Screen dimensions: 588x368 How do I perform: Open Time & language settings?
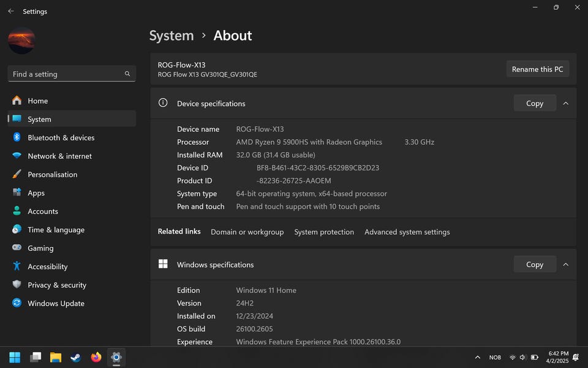(x=72, y=229)
